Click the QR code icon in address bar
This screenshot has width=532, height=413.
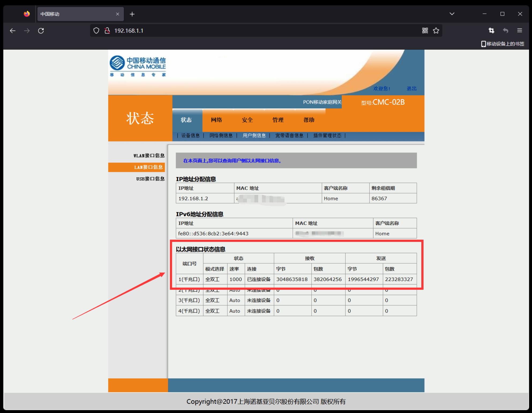pos(425,31)
